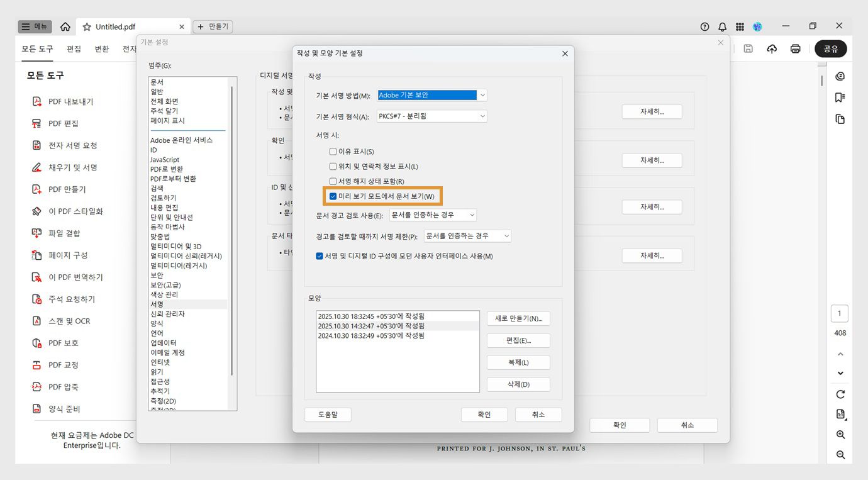Open the comments panel icon in right rail

(x=840, y=76)
